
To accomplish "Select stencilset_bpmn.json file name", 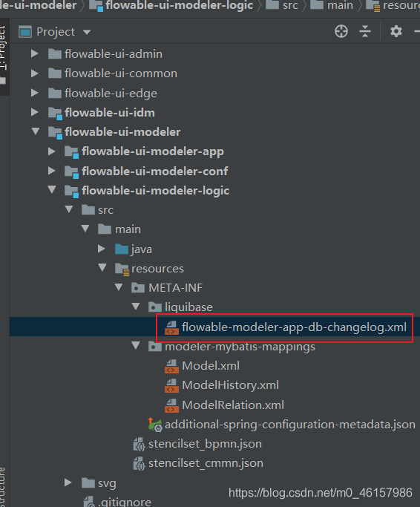I will pyautogui.click(x=205, y=444).
